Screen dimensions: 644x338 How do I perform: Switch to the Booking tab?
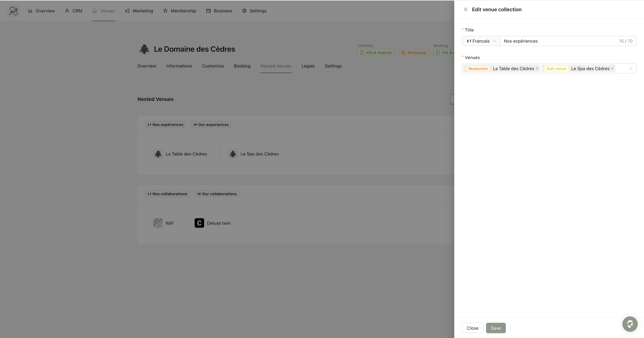(x=242, y=66)
